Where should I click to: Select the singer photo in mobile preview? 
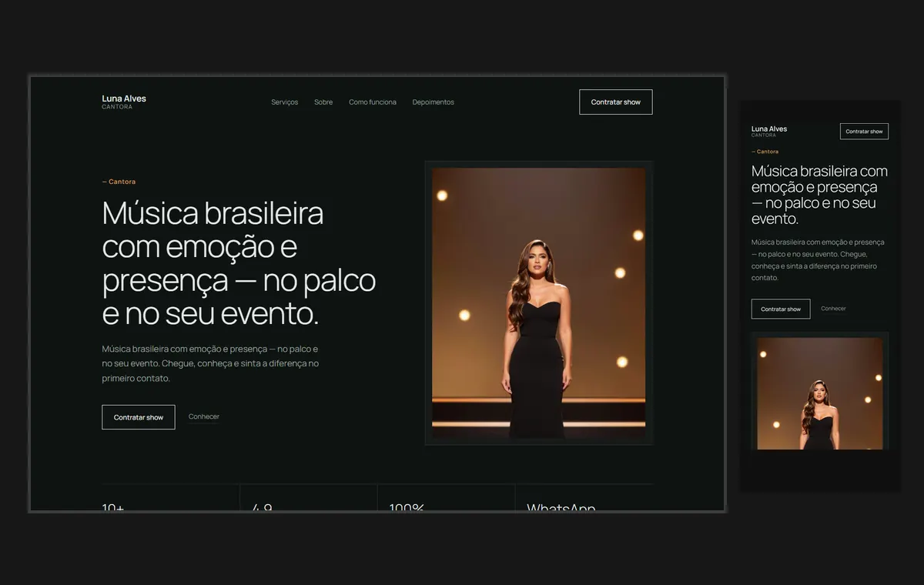tap(820, 393)
